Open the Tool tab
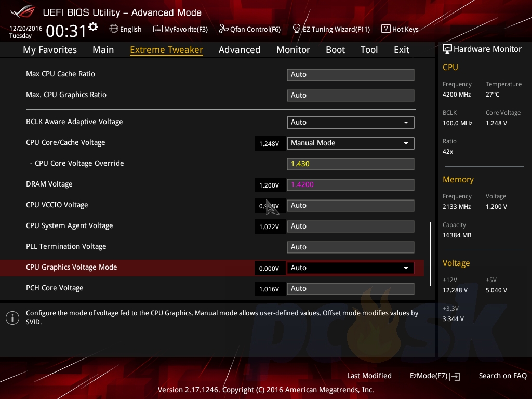This screenshot has width=532, height=399. 369,50
